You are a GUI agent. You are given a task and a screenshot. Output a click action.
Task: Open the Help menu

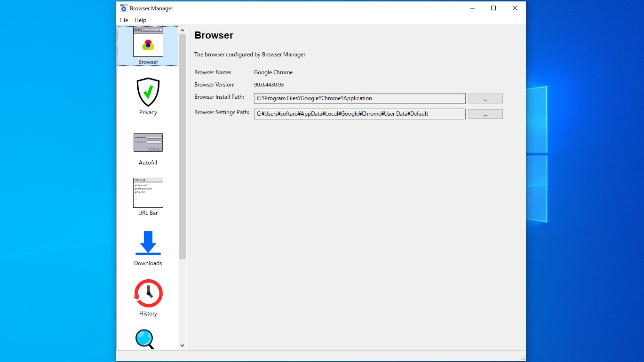pos(140,20)
